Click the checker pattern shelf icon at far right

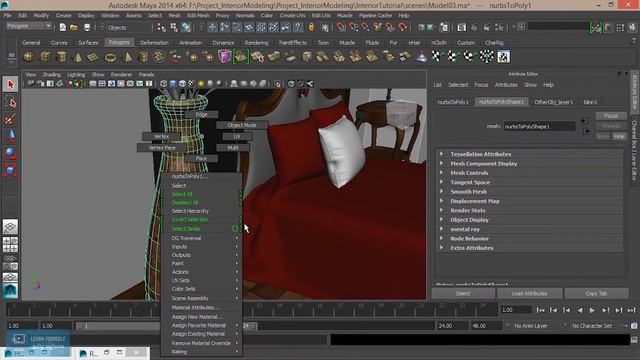click(503, 56)
